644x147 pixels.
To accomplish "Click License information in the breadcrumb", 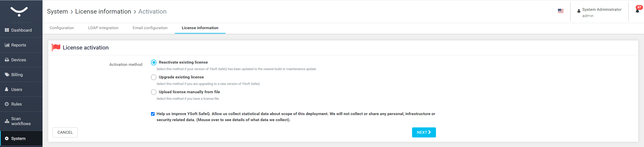I will 103,12.
